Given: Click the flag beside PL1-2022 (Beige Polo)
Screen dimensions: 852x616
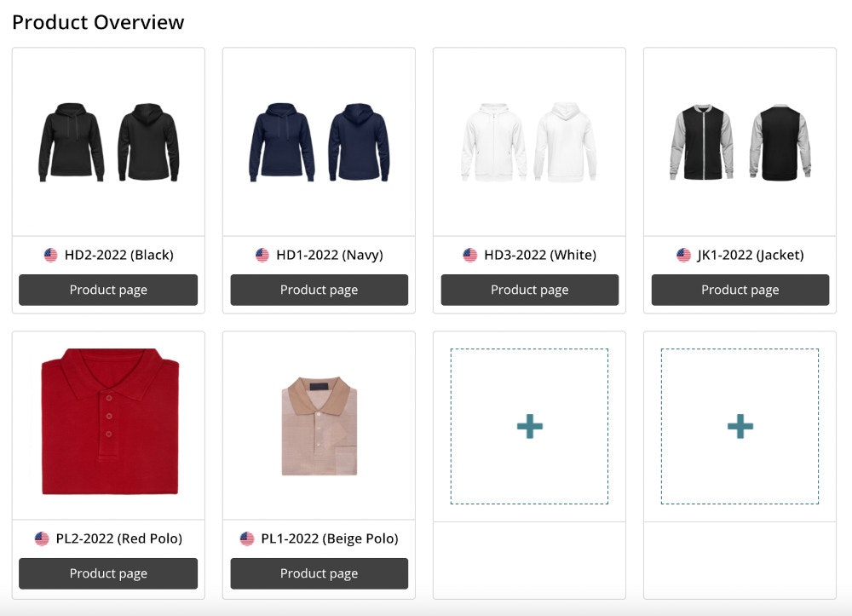Looking at the screenshot, I should click(249, 538).
